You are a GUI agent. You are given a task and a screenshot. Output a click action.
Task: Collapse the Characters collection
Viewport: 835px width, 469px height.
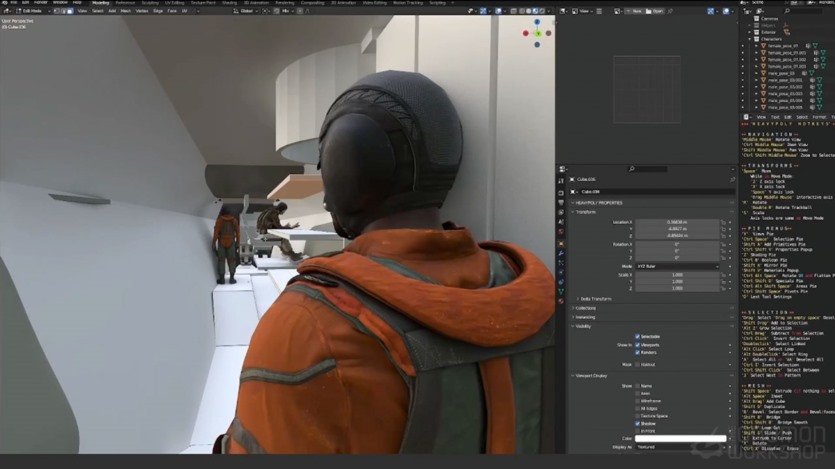(750, 39)
